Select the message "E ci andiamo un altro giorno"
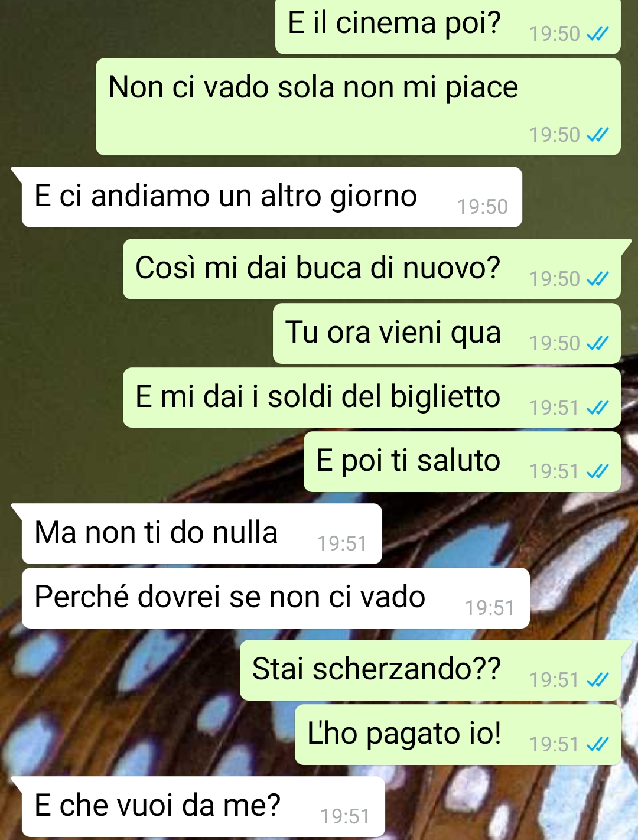Image resolution: width=638 pixels, height=840 pixels. tap(272, 197)
